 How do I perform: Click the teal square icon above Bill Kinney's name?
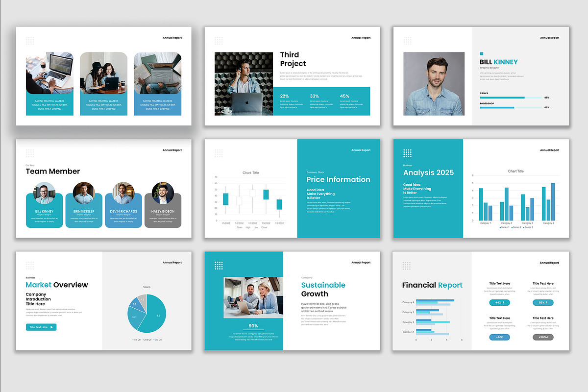(x=482, y=54)
